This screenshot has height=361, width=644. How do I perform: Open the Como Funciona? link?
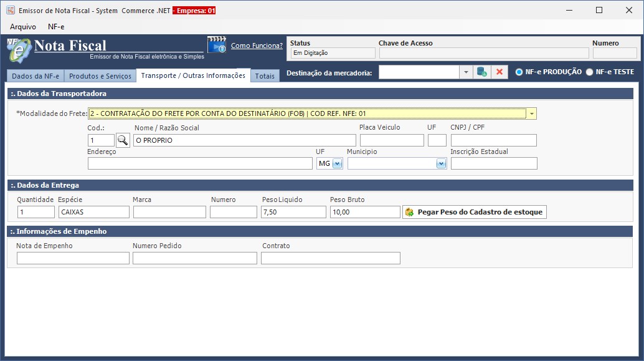[257, 46]
